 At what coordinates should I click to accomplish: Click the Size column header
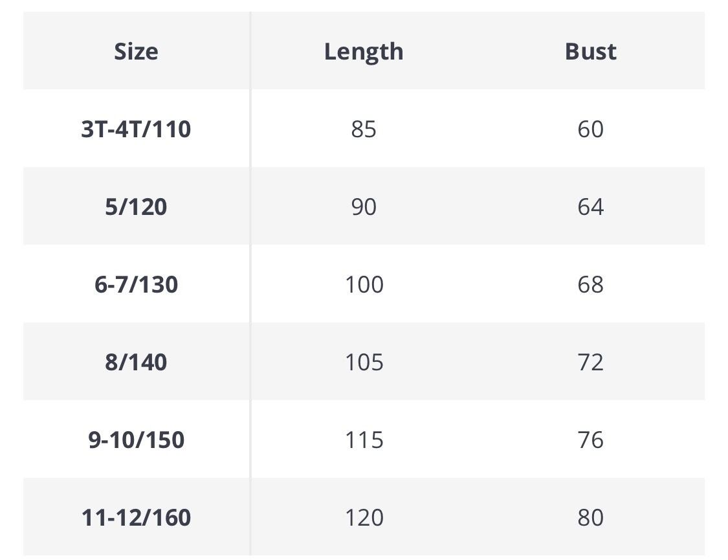136,51
